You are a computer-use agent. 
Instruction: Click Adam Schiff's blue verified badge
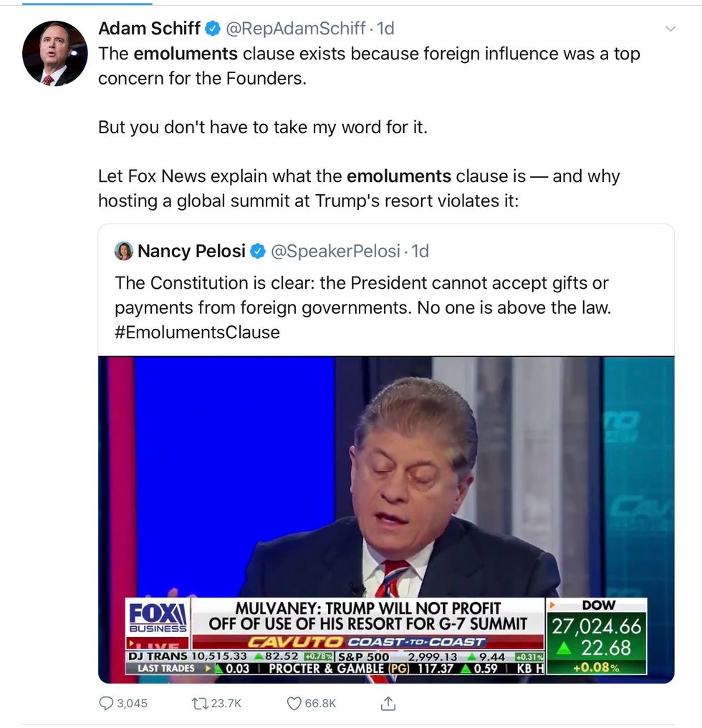pyautogui.click(x=213, y=29)
